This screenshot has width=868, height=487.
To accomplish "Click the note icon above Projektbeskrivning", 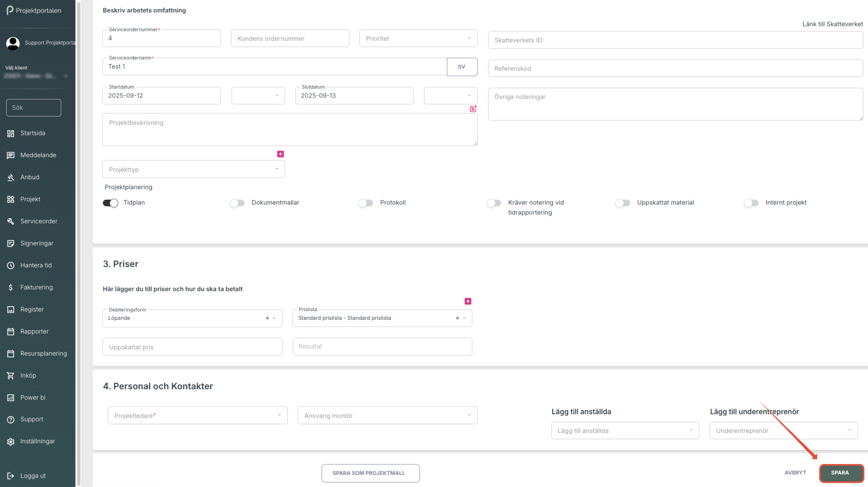I will pyautogui.click(x=473, y=109).
